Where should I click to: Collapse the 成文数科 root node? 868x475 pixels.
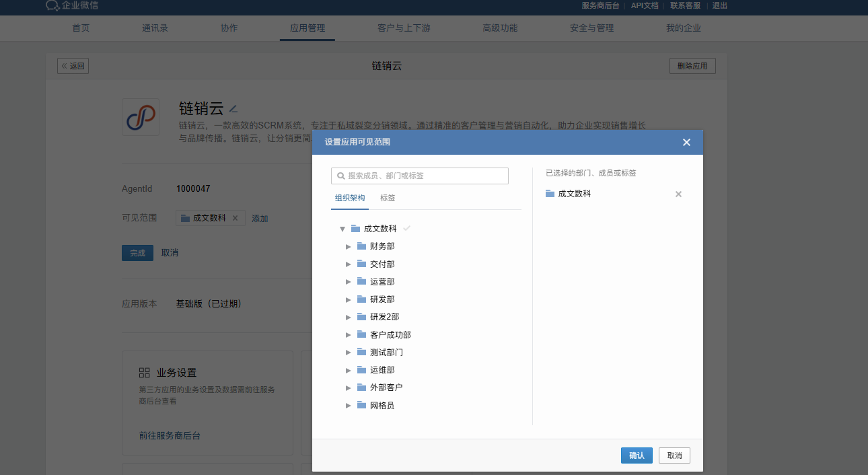click(342, 229)
